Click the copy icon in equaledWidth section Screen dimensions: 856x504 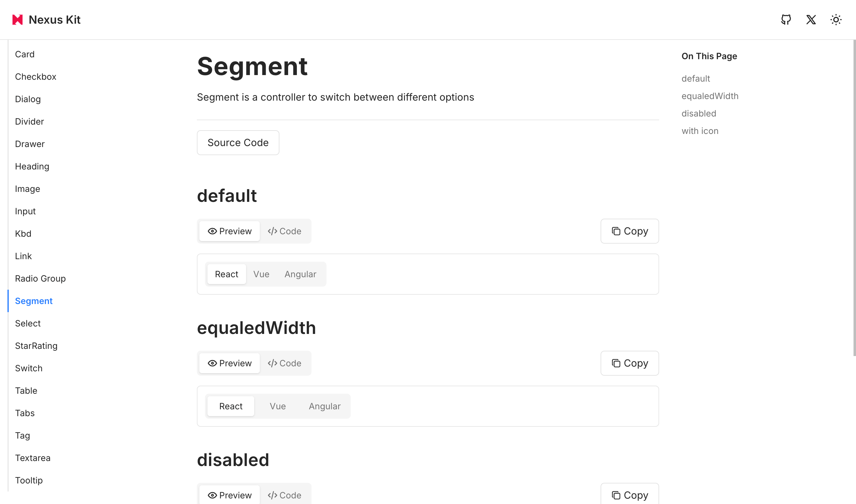pyautogui.click(x=616, y=364)
